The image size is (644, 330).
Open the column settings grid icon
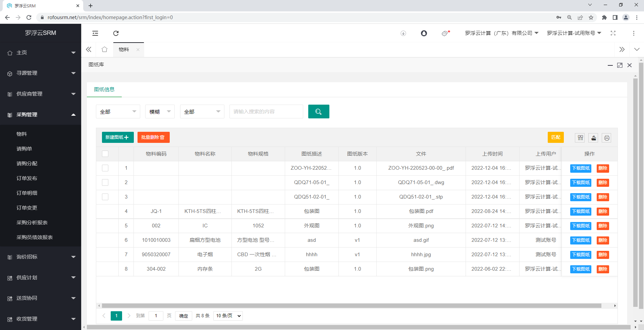point(580,138)
